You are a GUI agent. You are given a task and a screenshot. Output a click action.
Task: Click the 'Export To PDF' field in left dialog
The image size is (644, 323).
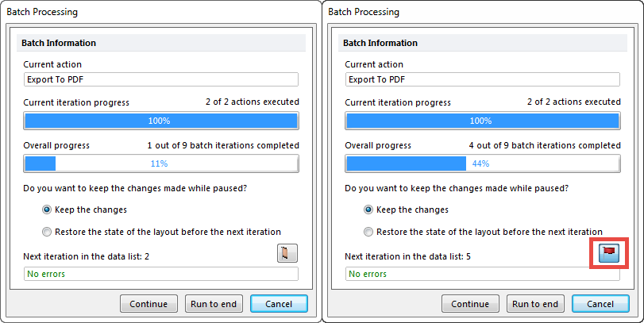coord(160,79)
